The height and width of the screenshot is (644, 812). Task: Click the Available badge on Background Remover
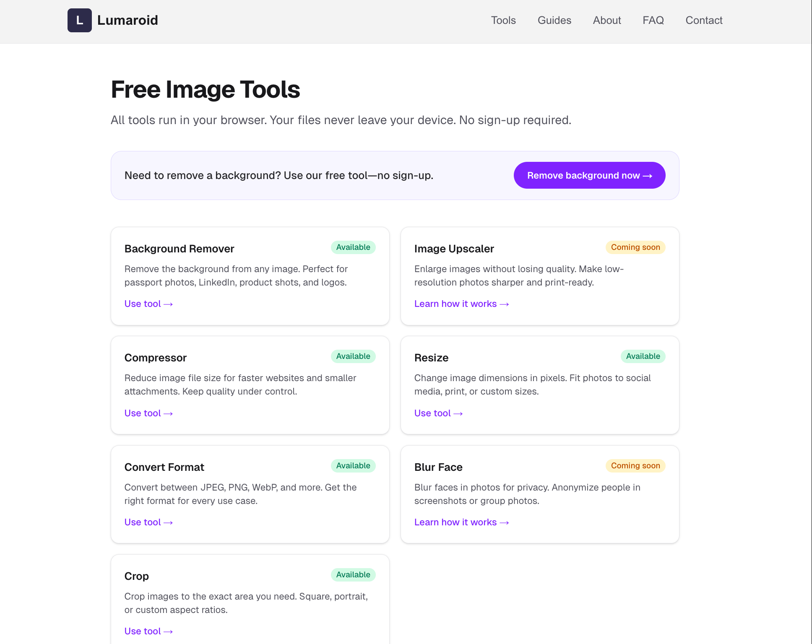click(x=353, y=247)
